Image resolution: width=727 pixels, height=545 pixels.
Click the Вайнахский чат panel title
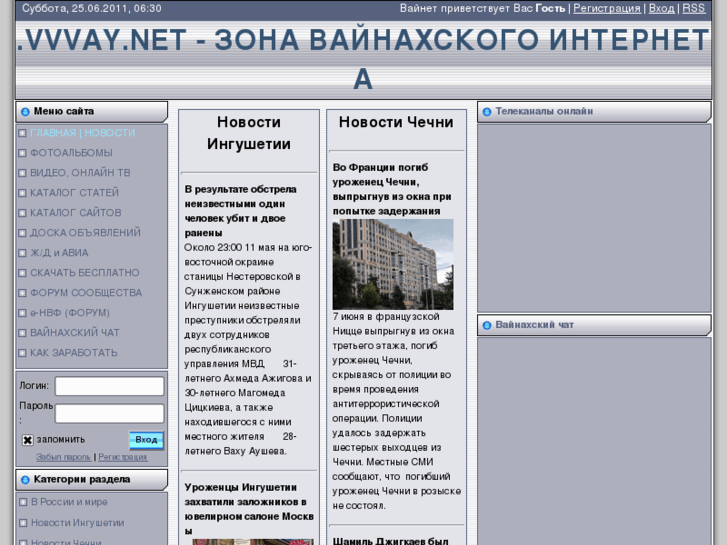(x=534, y=325)
